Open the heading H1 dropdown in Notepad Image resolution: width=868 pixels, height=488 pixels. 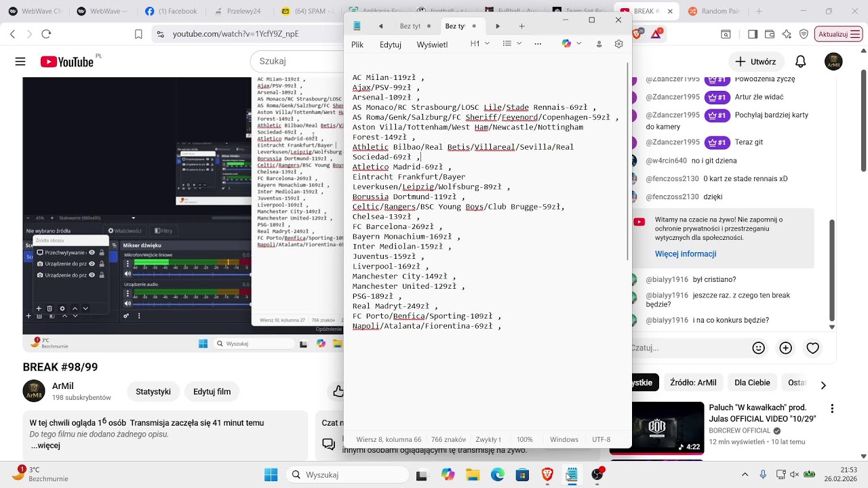click(x=480, y=44)
